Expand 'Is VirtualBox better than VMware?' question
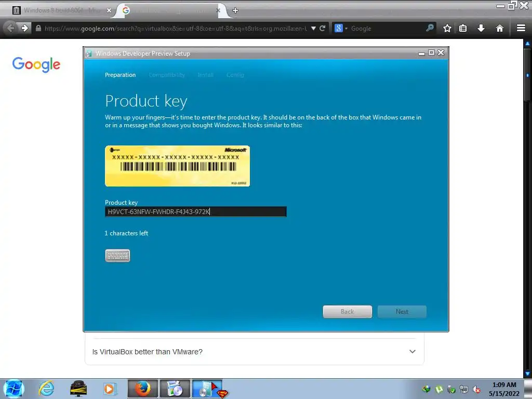 click(x=255, y=352)
